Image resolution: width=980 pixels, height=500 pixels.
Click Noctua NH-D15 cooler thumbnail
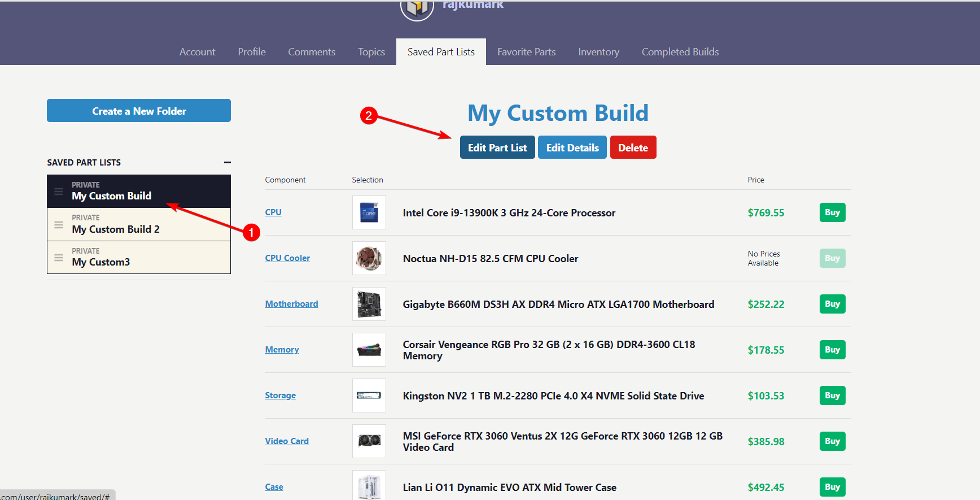click(x=369, y=258)
